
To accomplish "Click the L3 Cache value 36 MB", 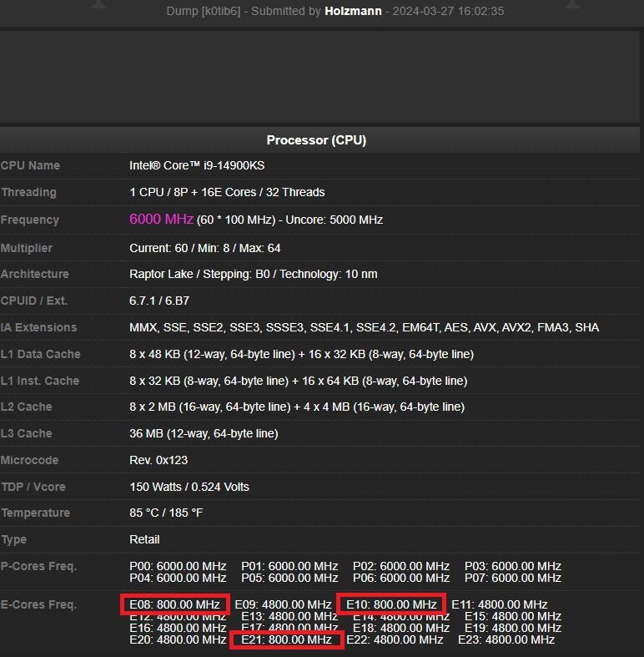I will point(204,433).
